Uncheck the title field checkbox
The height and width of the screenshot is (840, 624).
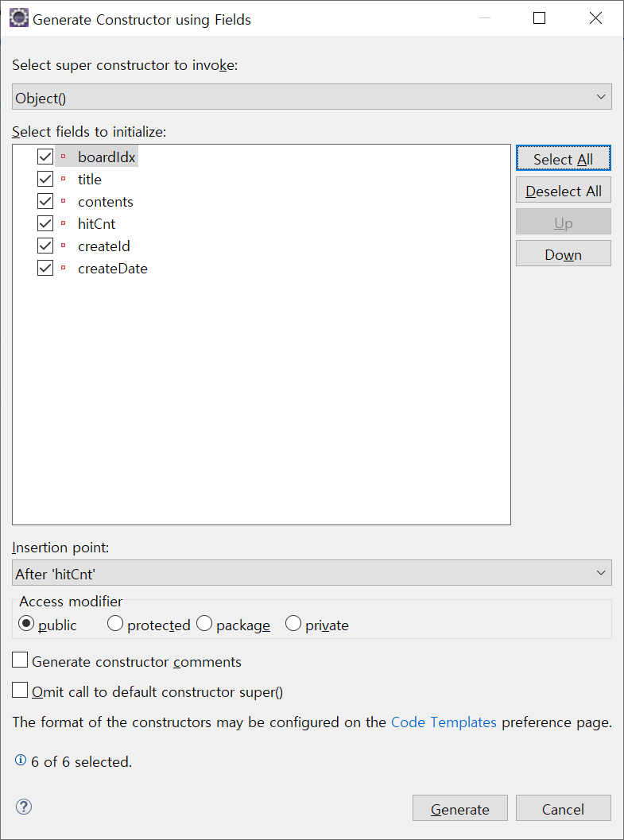pyautogui.click(x=45, y=179)
